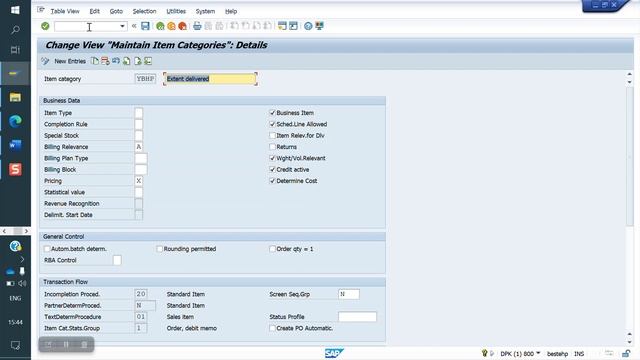Click the item category description field
This screenshot has height=360, width=640.
point(210,79)
